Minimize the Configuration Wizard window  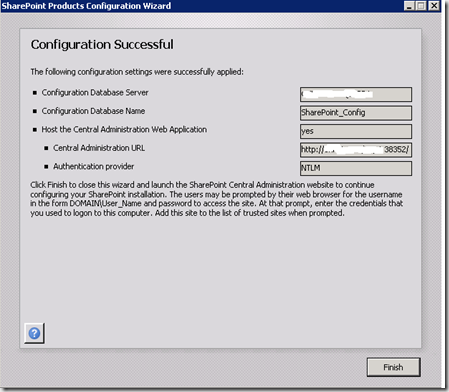coord(409,6)
